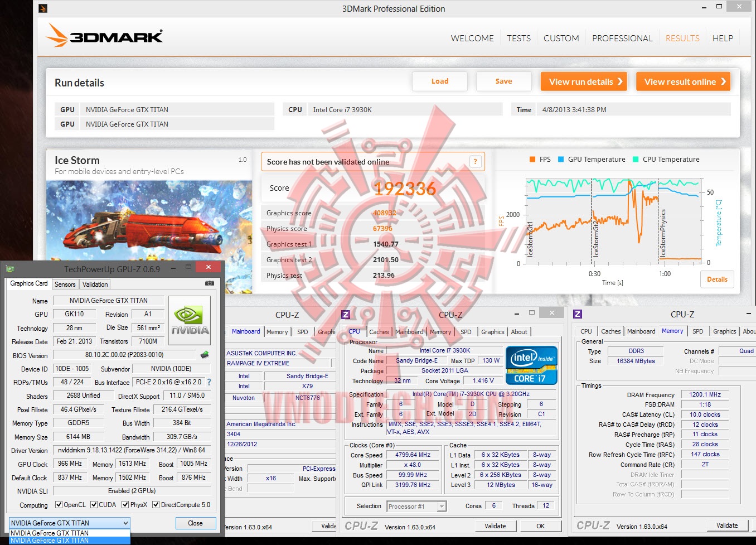Open the question mark help beside validation message

476,162
